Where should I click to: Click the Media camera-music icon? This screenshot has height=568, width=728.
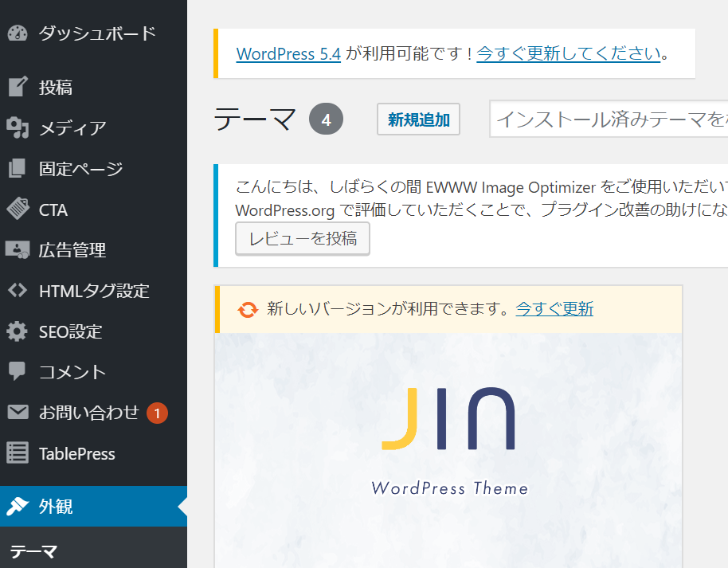(18, 127)
